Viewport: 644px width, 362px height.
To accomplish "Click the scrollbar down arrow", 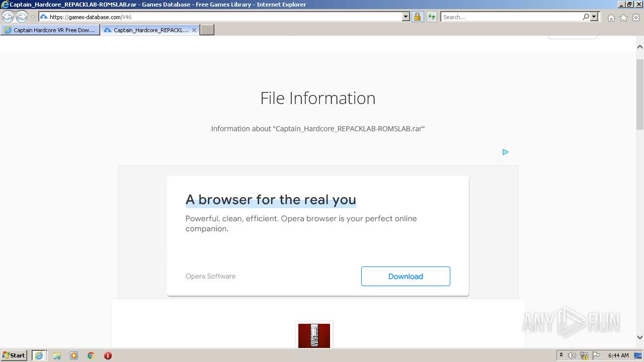I will (x=640, y=337).
